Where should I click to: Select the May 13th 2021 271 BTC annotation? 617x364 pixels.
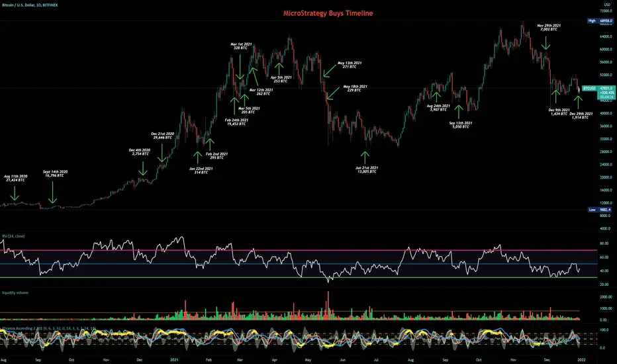coord(350,65)
